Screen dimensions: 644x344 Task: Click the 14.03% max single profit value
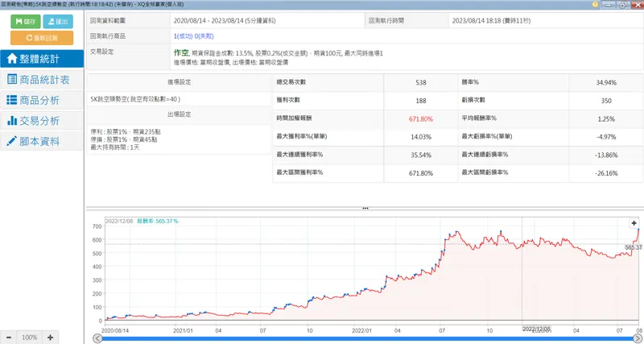pyautogui.click(x=420, y=137)
